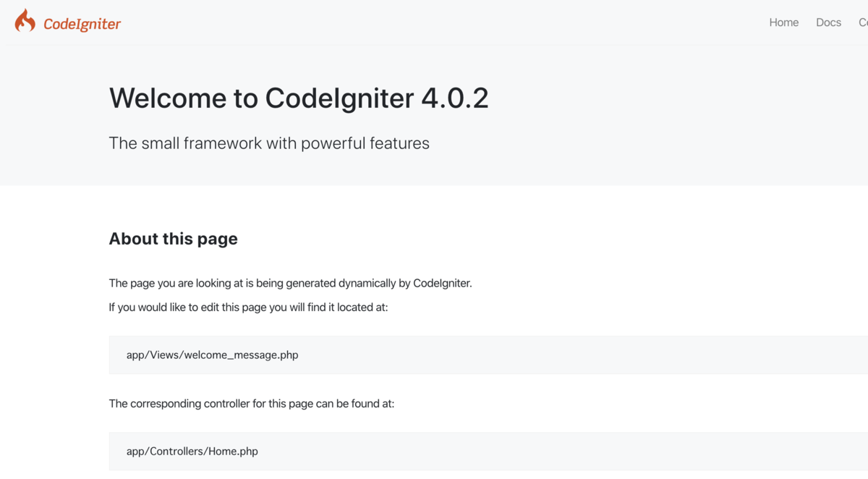The image size is (868, 479).
Task: Select the app/Controllers/Home.php code path
Action: pyautogui.click(x=192, y=451)
